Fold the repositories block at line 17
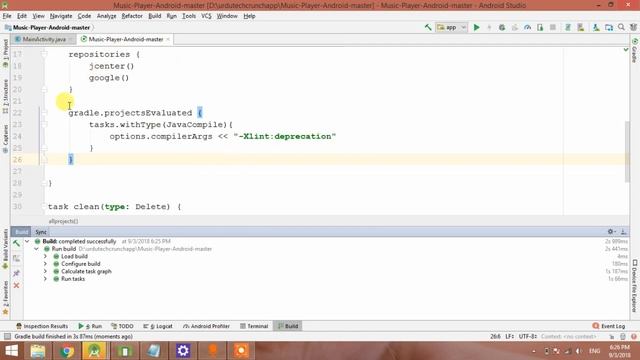 pos(44,54)
